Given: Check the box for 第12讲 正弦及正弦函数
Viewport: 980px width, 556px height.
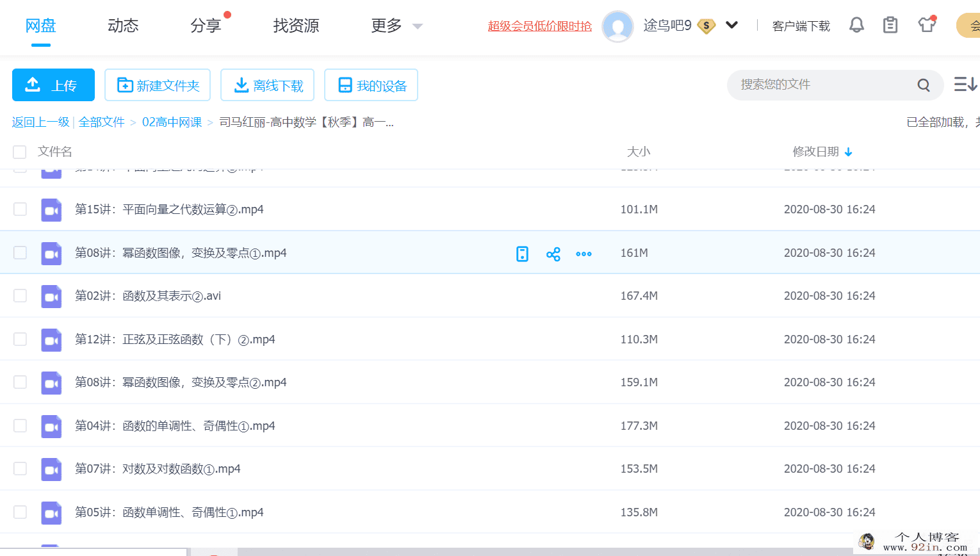Looking at the screenshot, I should [x=20, y=339].
